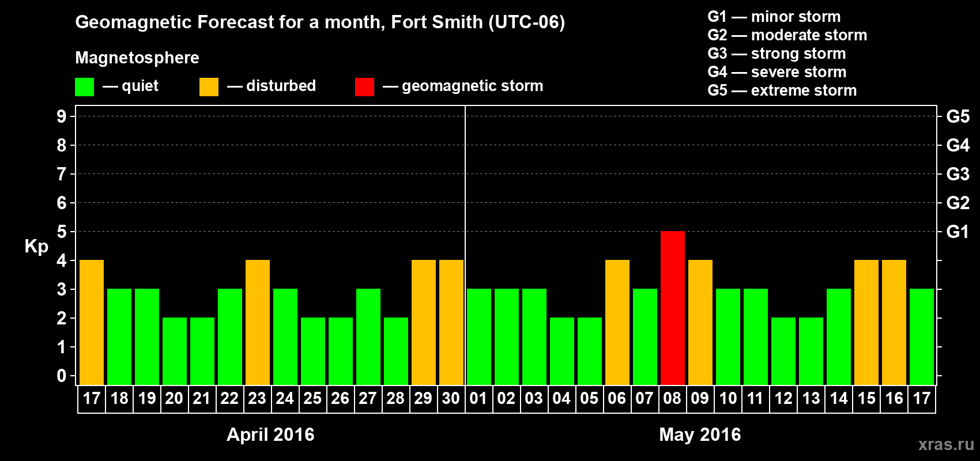Click the Kp value 5 axis label

tap(62, 232)
